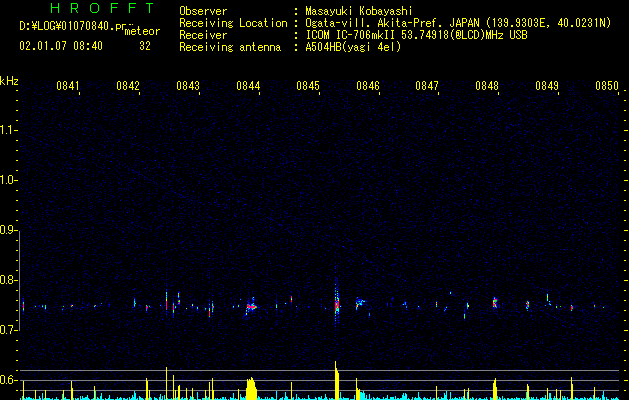Click the 0847 time marker
This screenshot has height=400, width=629.
click(427, 86)
